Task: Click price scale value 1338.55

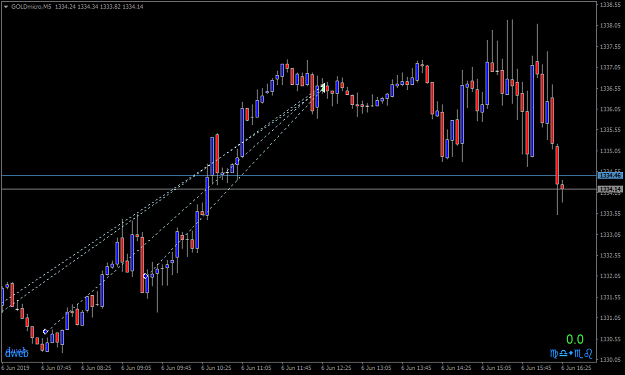Action: (610, 5)
